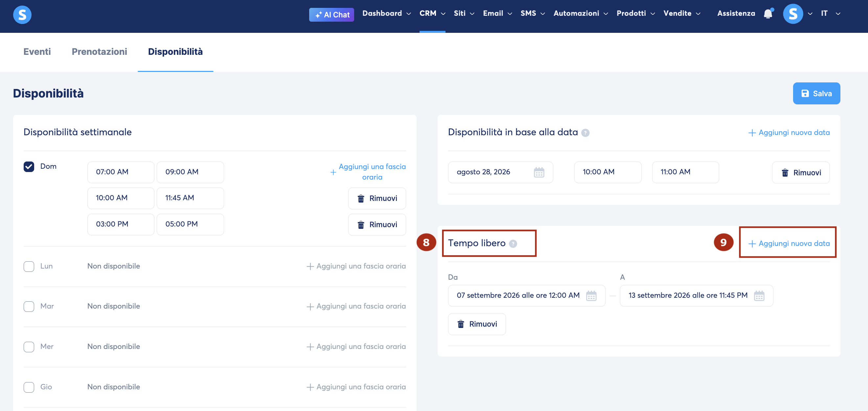
Task: Click Aggiungi una fascia oraria for Dom
Action: (368, 172)
